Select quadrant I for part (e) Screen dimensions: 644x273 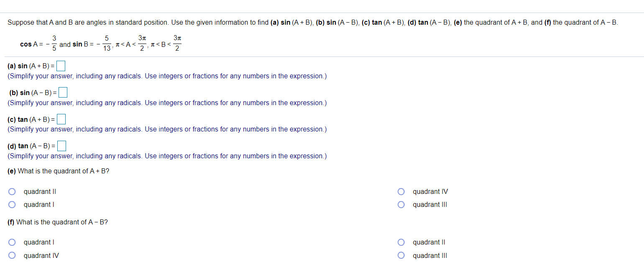[x=12, y=204]
